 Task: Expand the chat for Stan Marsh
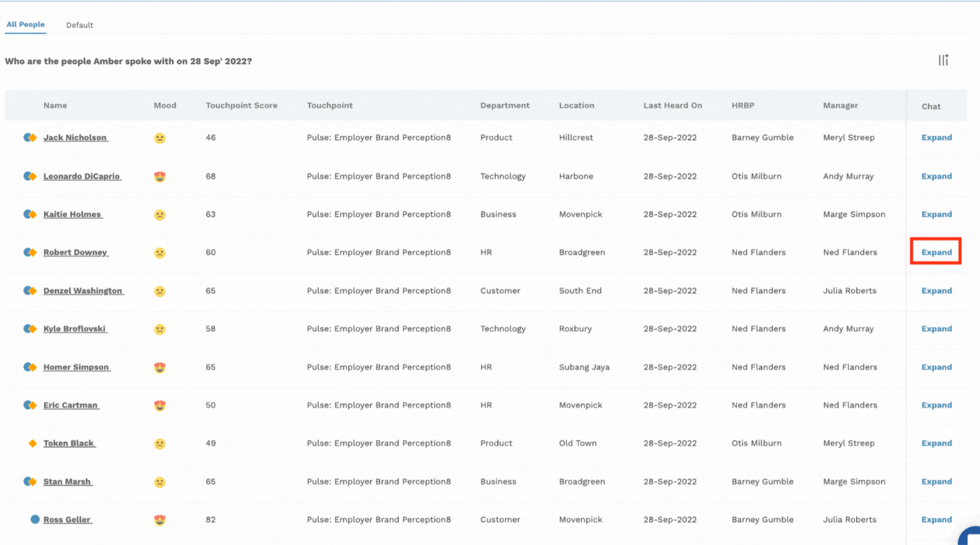pyautogui.click(x=936, y=482)
